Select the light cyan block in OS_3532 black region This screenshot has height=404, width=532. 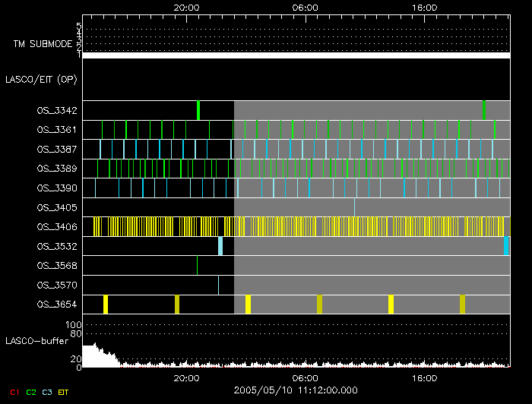coord(220,246)
